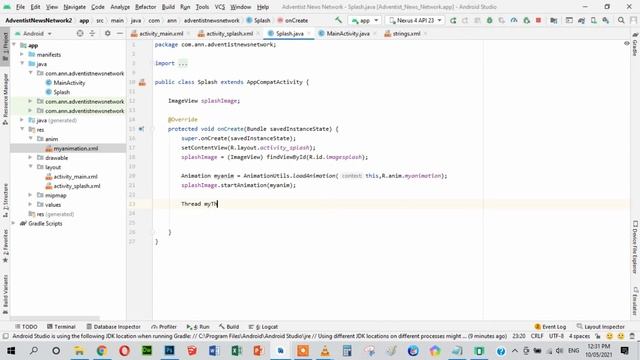Image resolution: width=640 pixels, height=360 pixels.
Task: Open the Android project view dropdown
Action: tap(33, 33)
